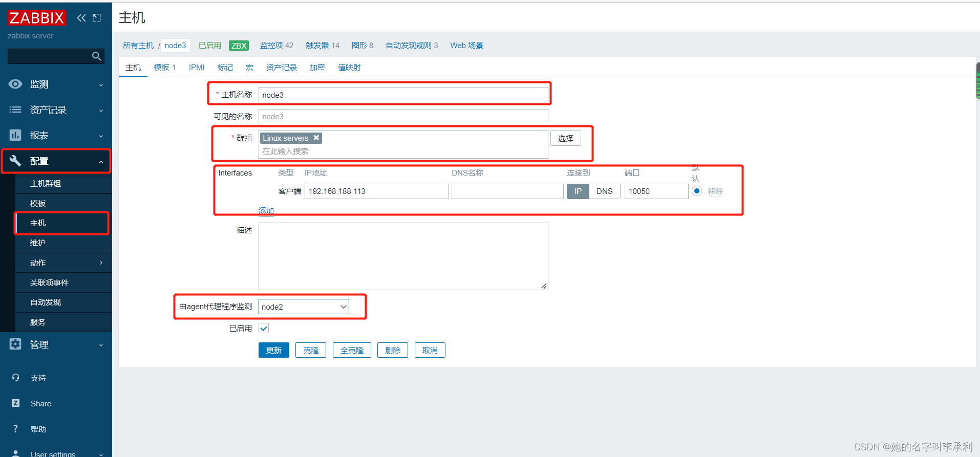
Task: Click the 添加 interface link
Action: coord(266,210)
